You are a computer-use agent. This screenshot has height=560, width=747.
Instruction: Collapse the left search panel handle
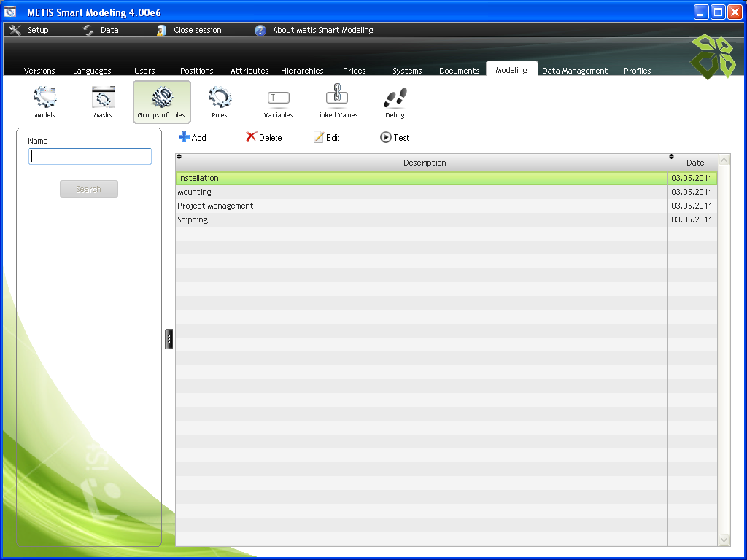click(169, 339)
